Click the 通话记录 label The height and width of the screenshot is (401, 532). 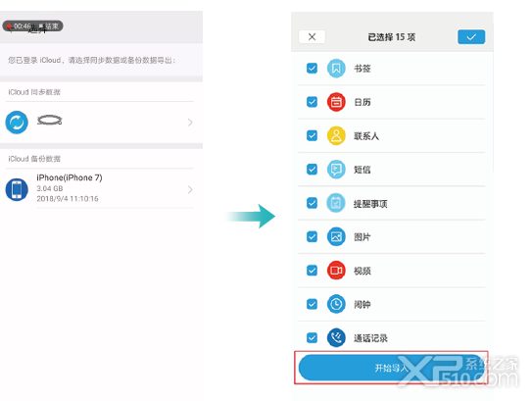click(x=370, y=338)
